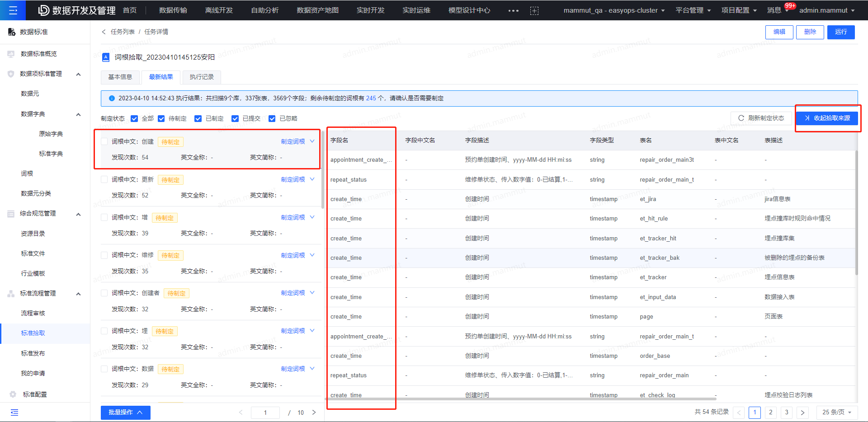Click the 数据项标准管理 shield icon
Image resolution: width=868 pixels, height=422 pixels.
tap(11, 74)
